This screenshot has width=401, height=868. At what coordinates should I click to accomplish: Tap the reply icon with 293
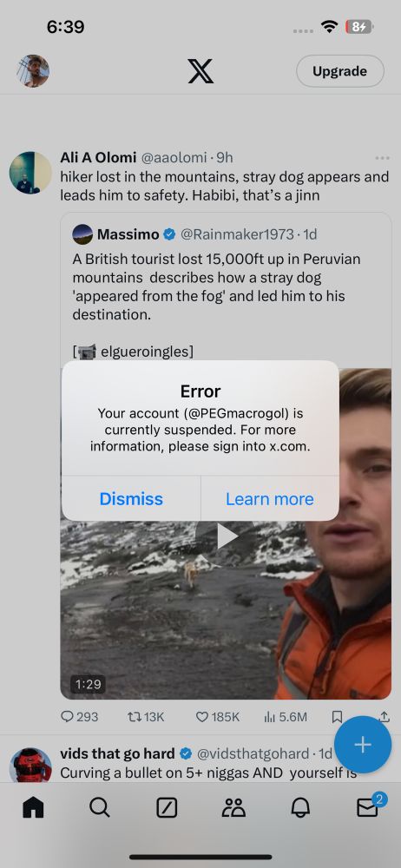[79, 717]
